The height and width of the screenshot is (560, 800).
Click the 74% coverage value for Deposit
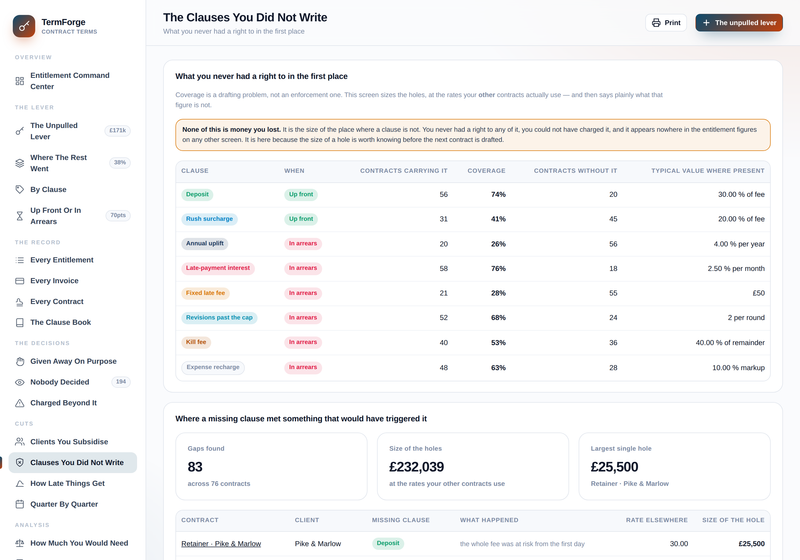498,195
